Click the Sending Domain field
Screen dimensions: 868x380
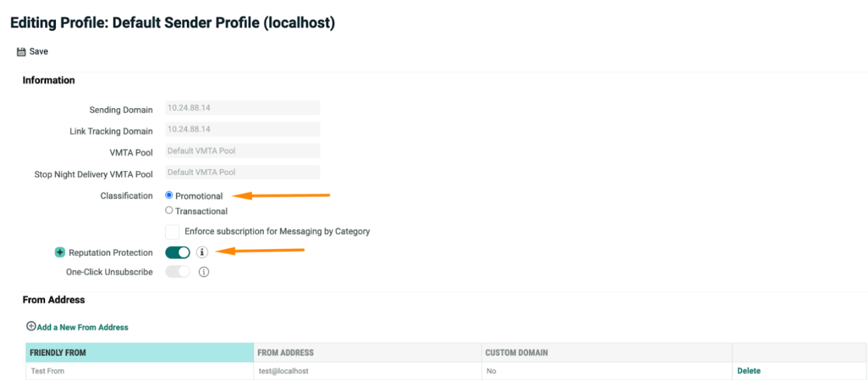point(243,108)
